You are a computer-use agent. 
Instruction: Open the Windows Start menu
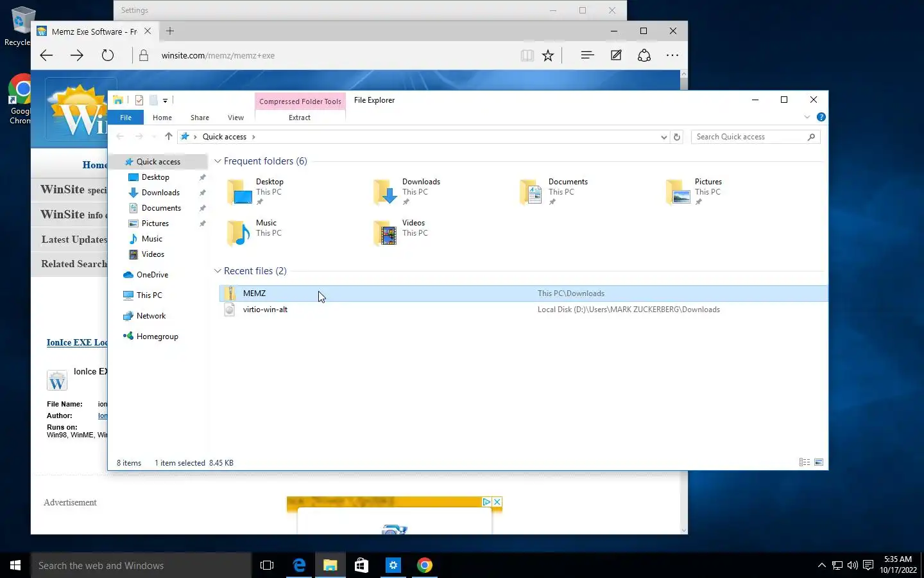pos(15,565)
